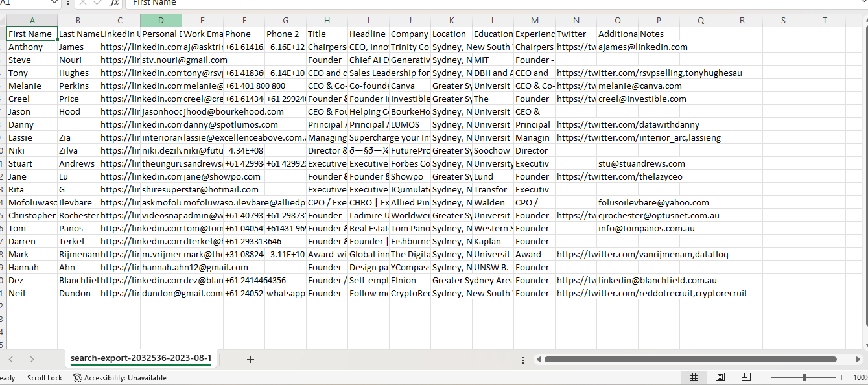Image resolution: width=868 pixels, height=385 pixels.
Task: Select the cell containing Nouri
Action: [x=78, y=60]
